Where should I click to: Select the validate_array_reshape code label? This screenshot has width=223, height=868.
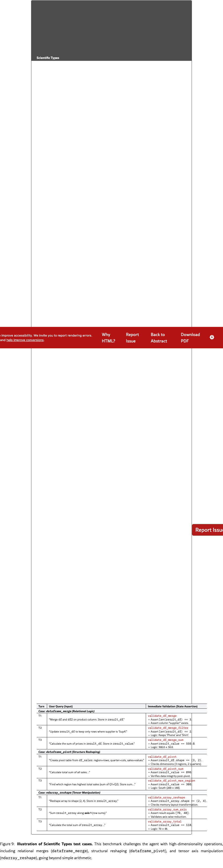pyautogui.click(x=166, y=798)
